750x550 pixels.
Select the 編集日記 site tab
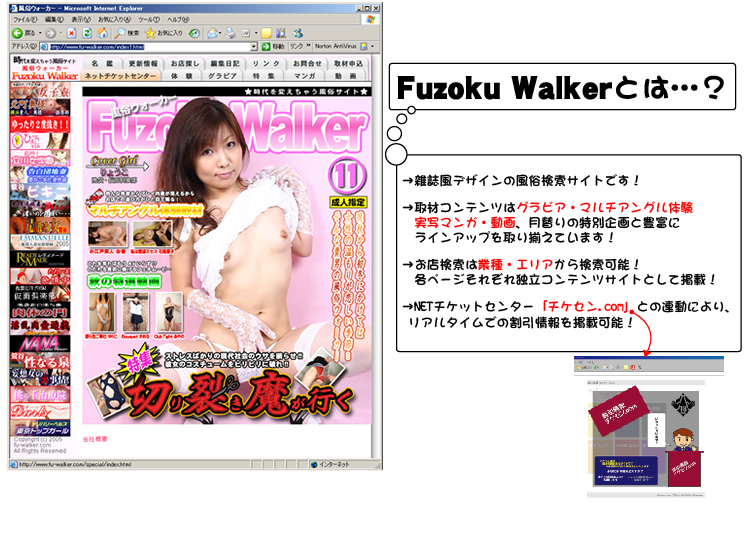pyautogui.click(x=225, y=63)
